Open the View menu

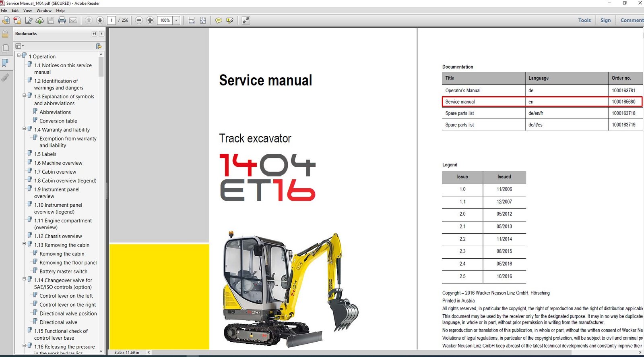27,10
